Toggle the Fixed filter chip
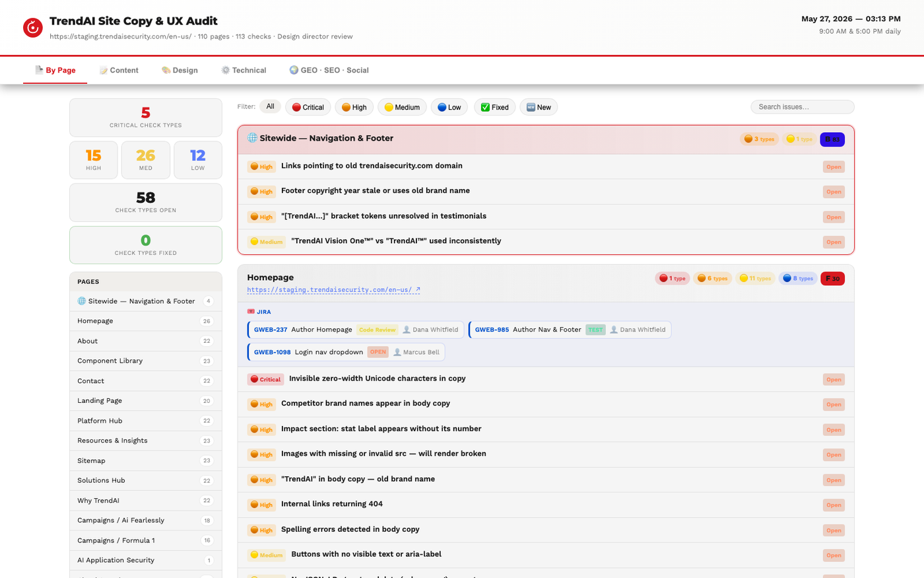 click(x=495, y=107)
